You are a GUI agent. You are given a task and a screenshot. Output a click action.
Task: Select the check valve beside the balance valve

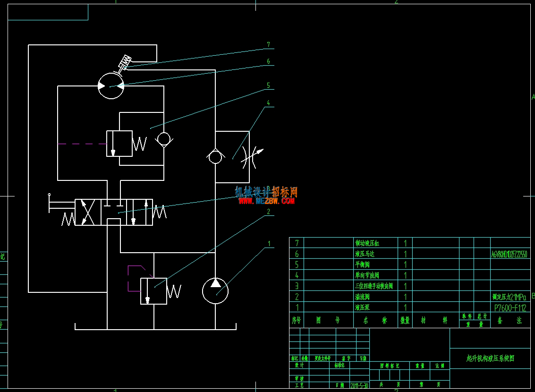(164, 139)
